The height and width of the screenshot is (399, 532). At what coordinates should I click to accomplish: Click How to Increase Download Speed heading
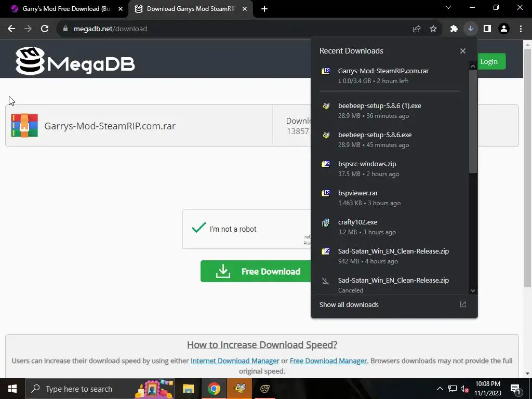(262, 344)
